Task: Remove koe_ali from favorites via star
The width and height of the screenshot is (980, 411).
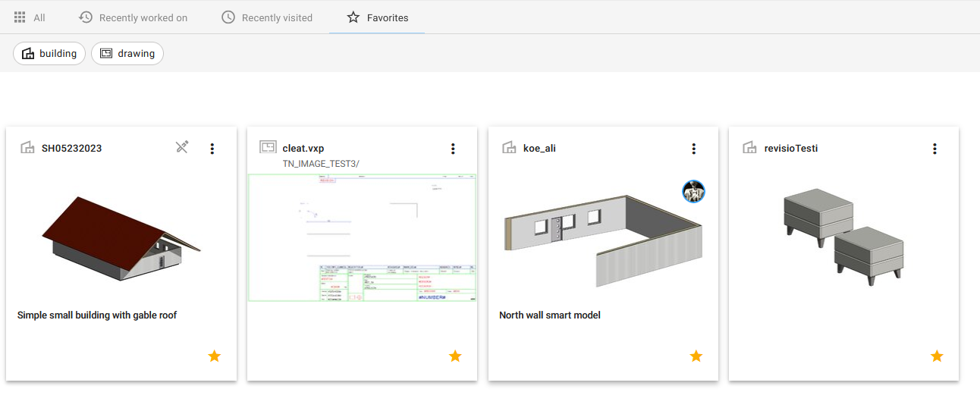Action: tap(696, 356)
